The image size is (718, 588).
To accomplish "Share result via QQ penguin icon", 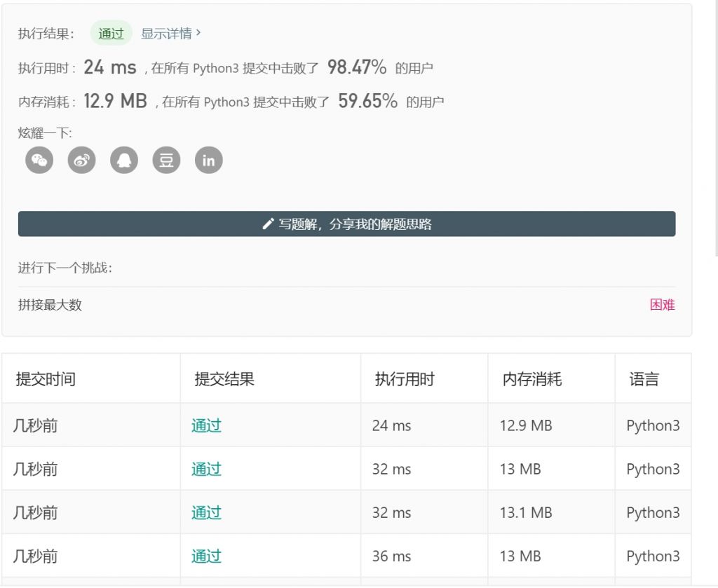I will [x=124, y=160].
